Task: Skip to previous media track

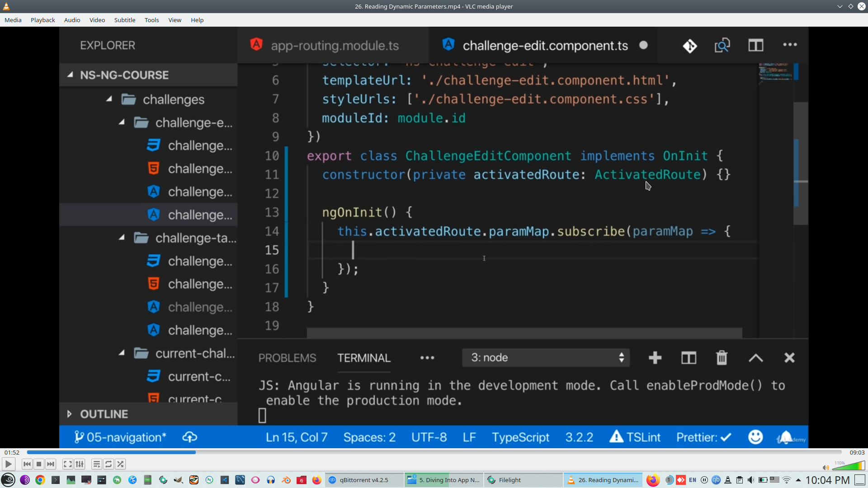Action: (x=27, y=464)
